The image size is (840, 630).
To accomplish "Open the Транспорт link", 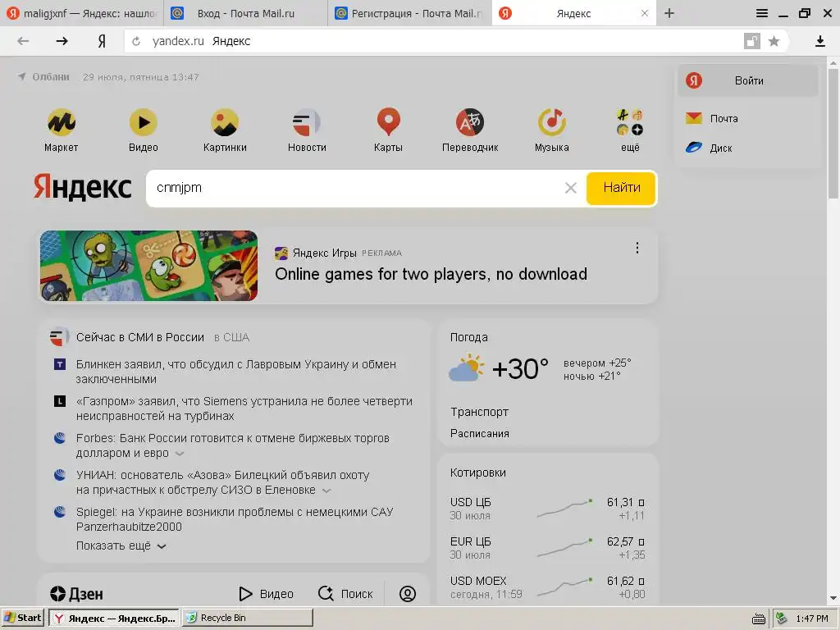I will (x=479, y=412).
